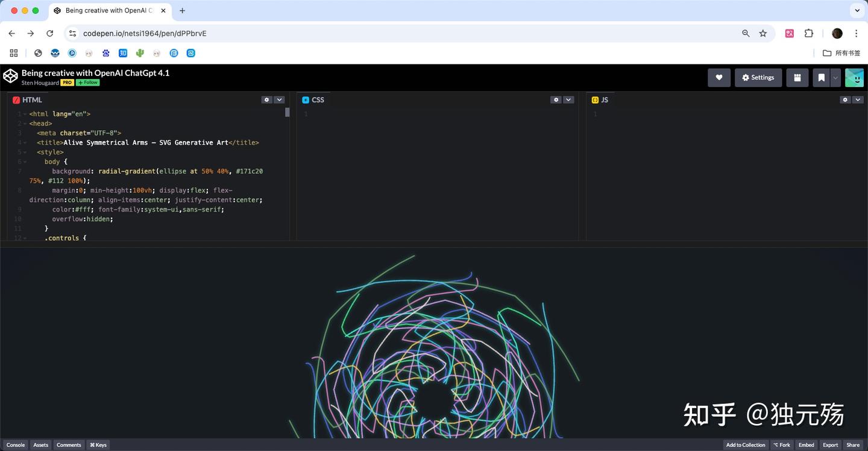Follow Sten Hougaard
This screenshot has width=868, height=451.
(87, 83)
